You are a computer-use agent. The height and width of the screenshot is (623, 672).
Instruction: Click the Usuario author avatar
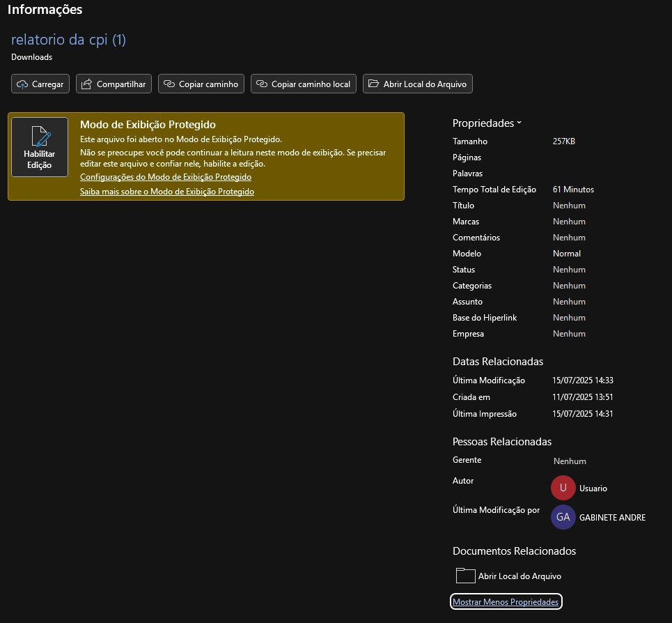click(x=563, y=488)
